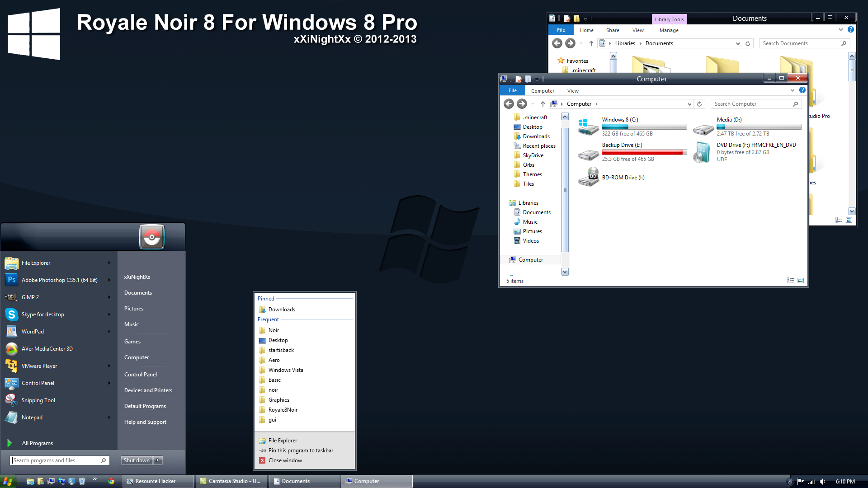
Task: Open Chrome from the taskbar
Action: (x=111, y=481)
